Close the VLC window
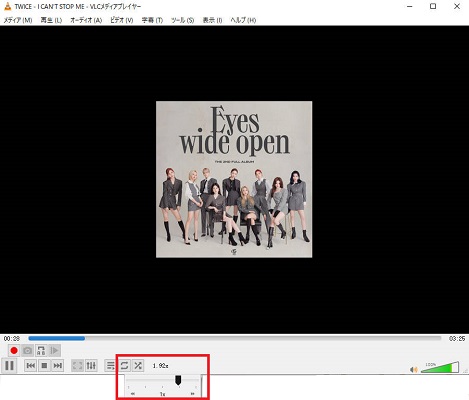469x400 pixels. [x=457, y=6]
